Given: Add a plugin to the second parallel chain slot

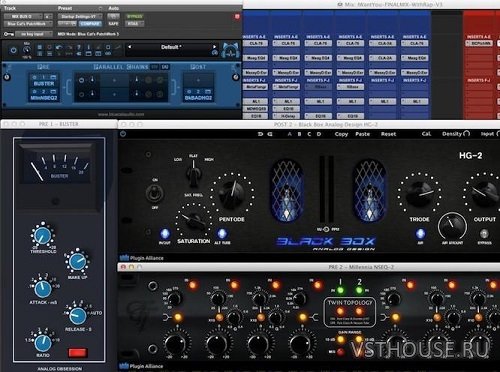Looking at the screenshot, I should click(114, 94).
